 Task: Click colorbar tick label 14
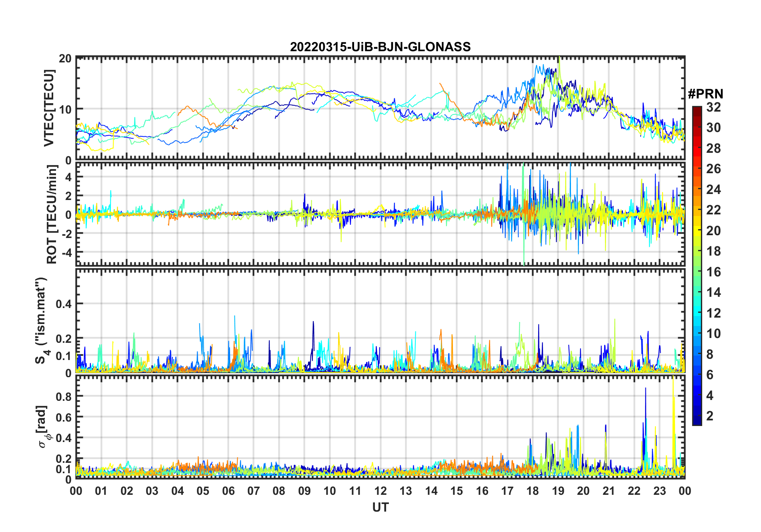[x=713, y=292]
